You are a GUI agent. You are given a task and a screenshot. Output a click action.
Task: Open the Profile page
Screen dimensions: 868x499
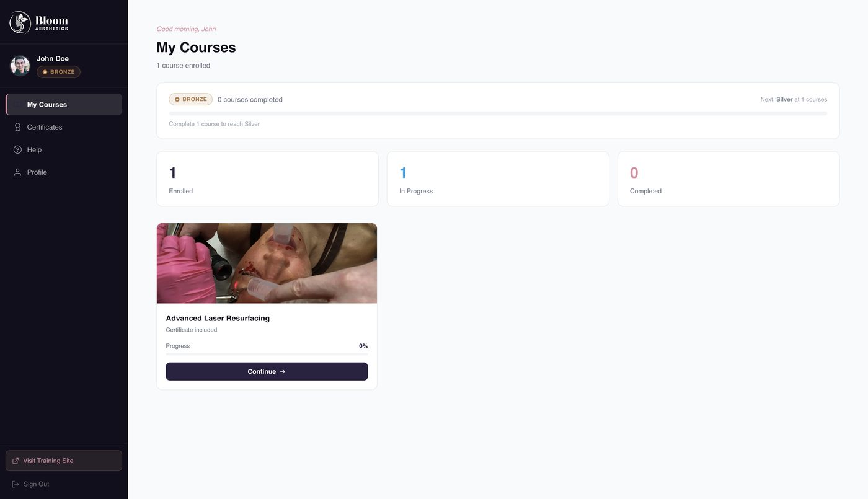point(64,172)
